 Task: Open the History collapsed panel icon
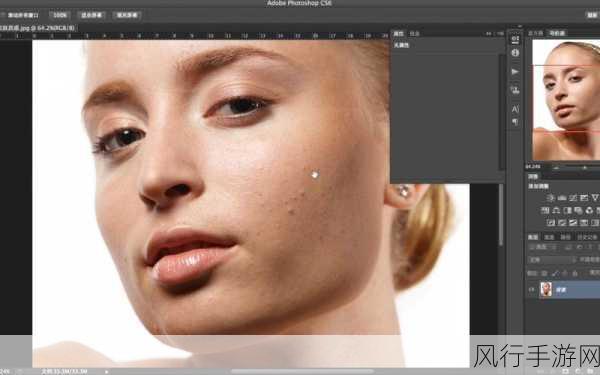pos(515,39)
